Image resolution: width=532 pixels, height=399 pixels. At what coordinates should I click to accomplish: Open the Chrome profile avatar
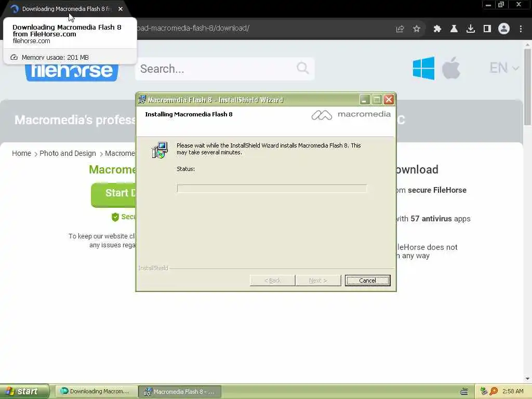(504, 29)
